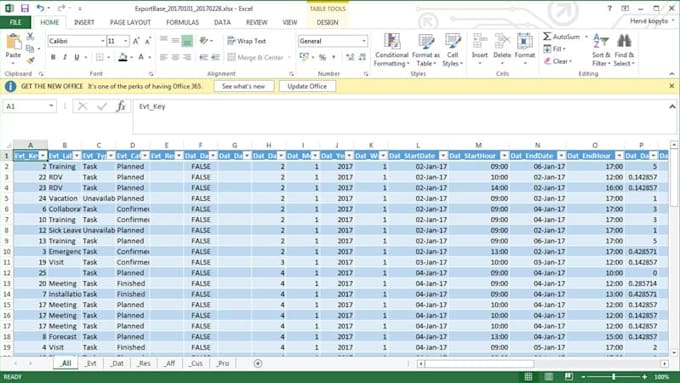Switch to the FORMULAS tab
The height and width of the screenshot is (383, 680).
(x=183, y=22)
